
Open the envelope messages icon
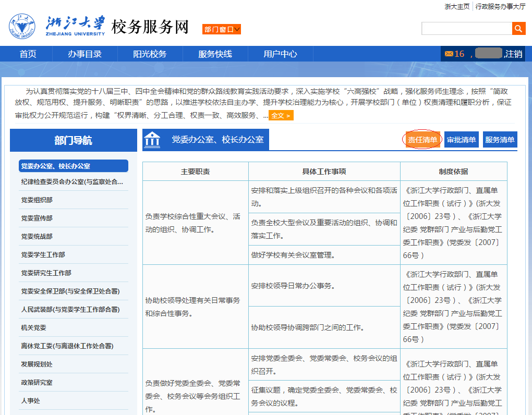449,54
